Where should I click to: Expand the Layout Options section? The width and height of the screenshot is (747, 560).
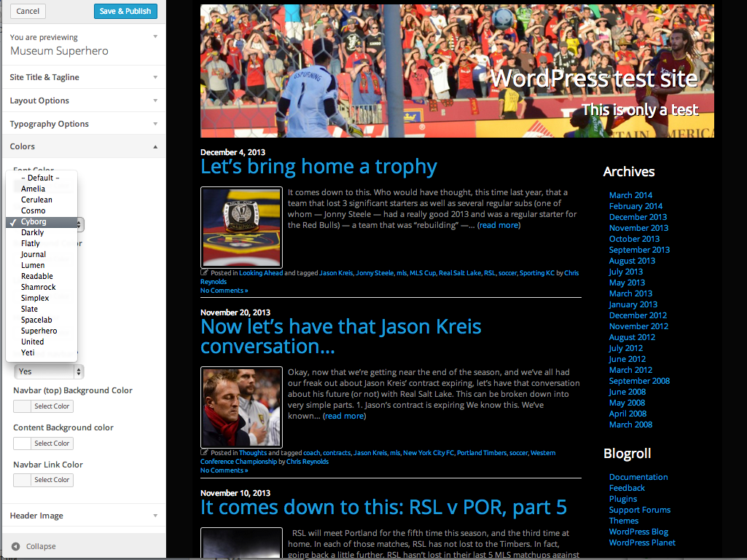tap(83, 100)
